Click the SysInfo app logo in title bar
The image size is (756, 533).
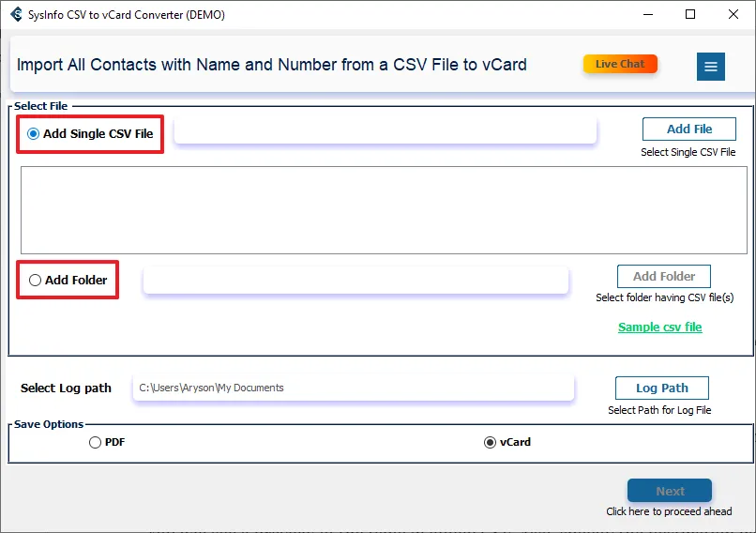tap(16, 14)
